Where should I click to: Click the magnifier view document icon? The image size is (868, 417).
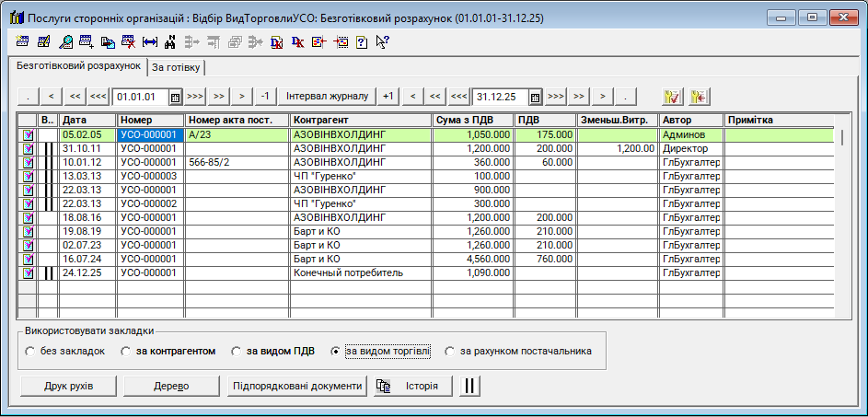coord(65,41)
